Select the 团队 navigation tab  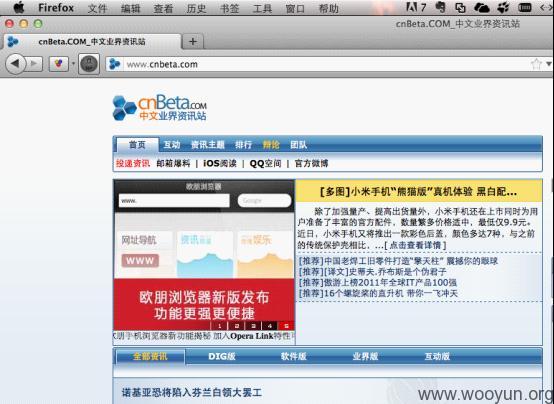click(299, 145)
